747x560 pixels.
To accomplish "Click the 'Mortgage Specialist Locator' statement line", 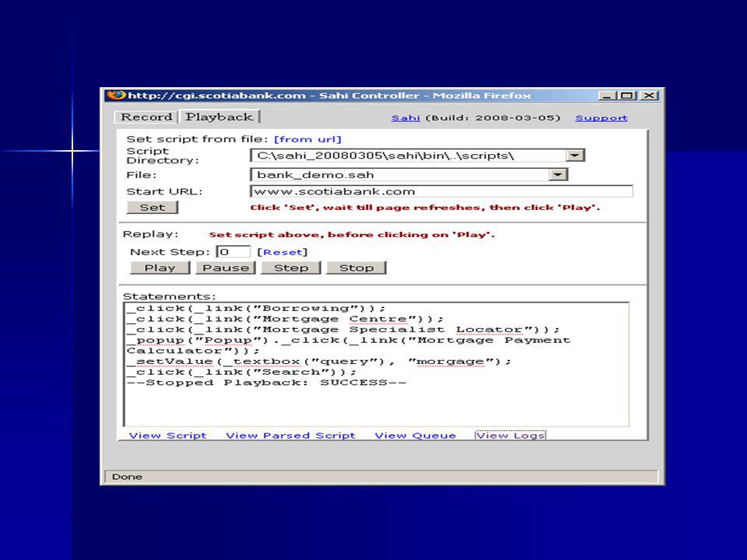I will (343, 330).
